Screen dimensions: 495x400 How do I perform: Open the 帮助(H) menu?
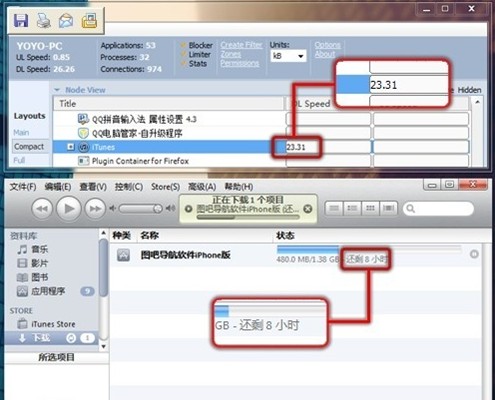(239, 187)
